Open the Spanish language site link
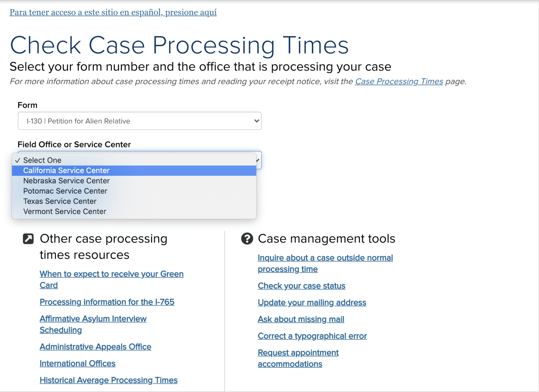 click(113, 12)
